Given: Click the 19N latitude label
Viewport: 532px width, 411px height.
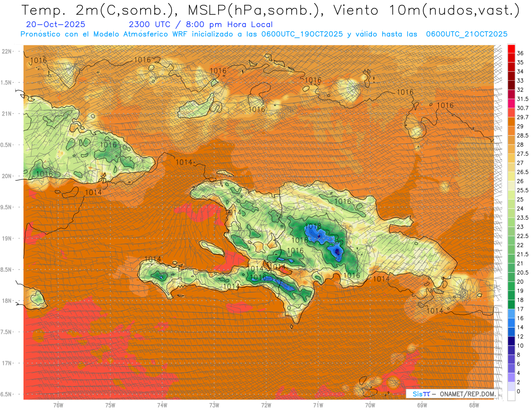Looking at the screenshot, I should [x=6, y=238].
